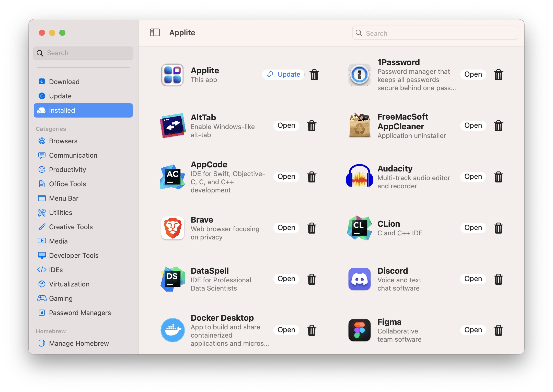Click the Docker Desktop whale icon

(x=172, y=330)
